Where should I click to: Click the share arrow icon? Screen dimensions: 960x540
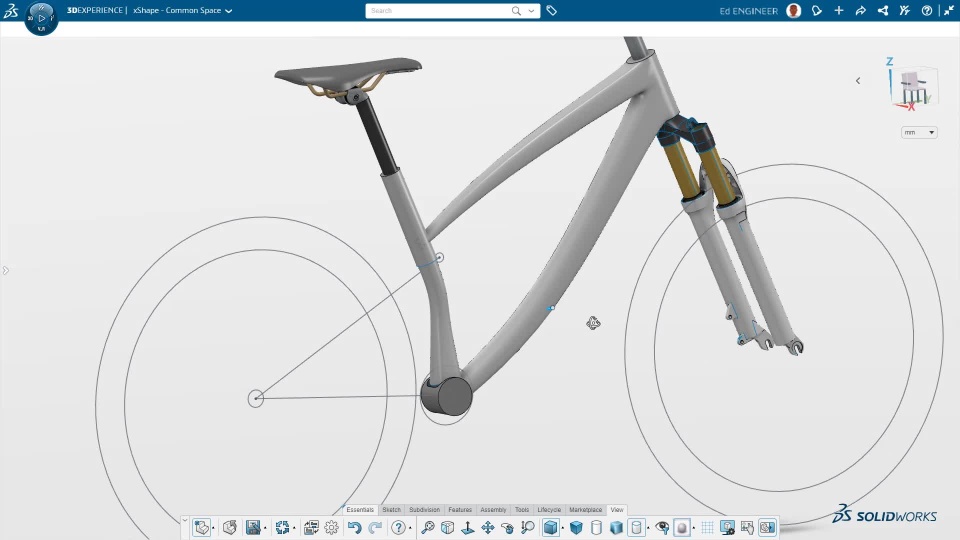(860, 10)
